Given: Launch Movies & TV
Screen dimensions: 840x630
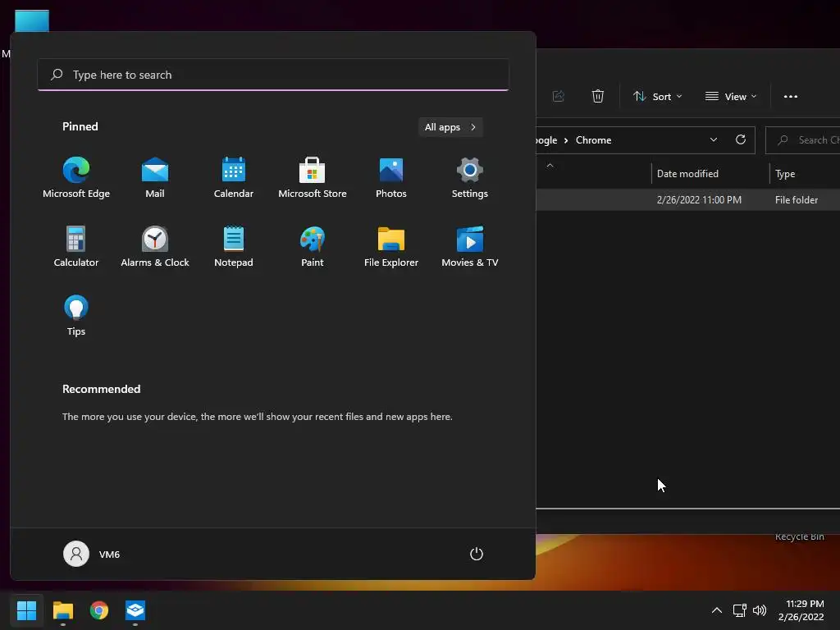Looking at the screenshot, I should pyautogui.click(x=470, y=247).
